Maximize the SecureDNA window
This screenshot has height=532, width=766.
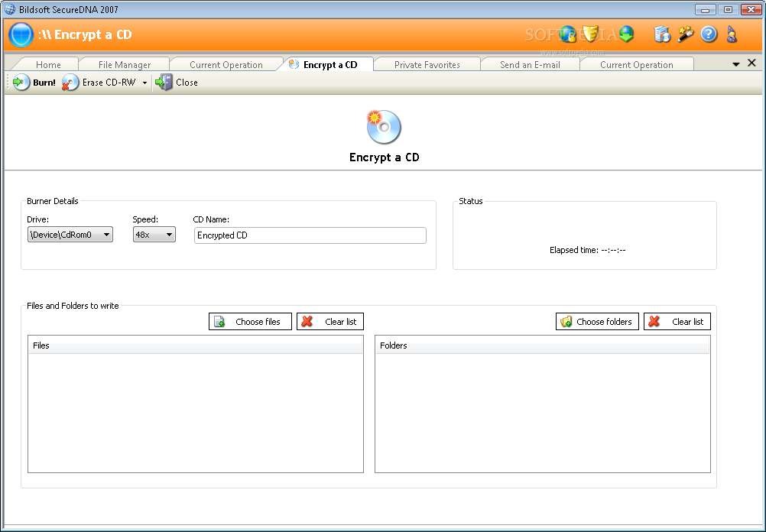(728, 9)
